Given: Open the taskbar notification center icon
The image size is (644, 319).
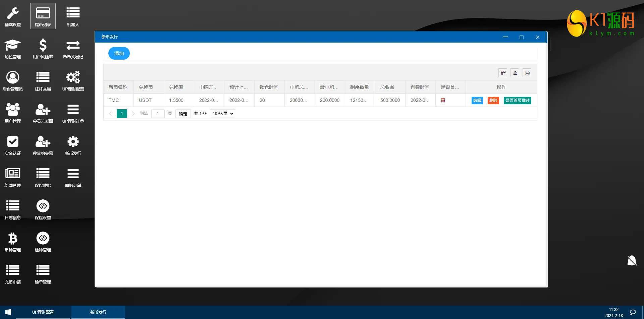Looking at the screenshot, I should click(633, 312).
